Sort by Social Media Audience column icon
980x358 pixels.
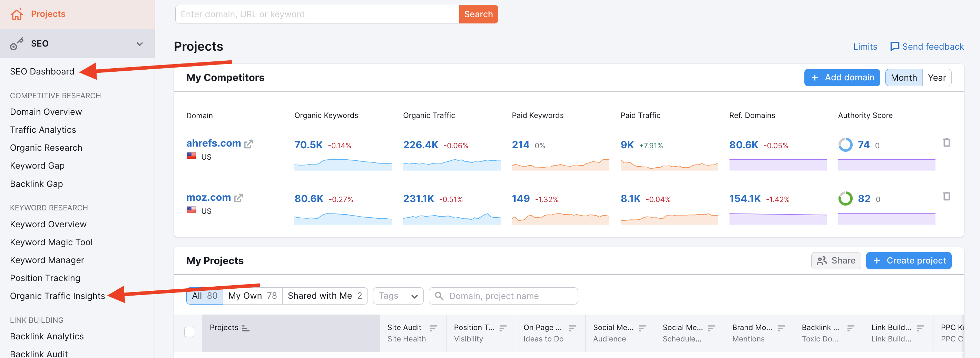(642, 328)
